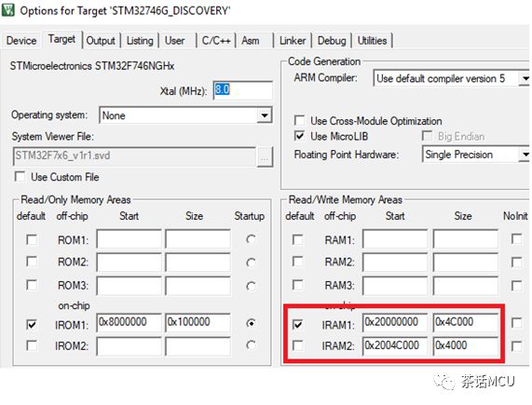Click the Keil uVision title bar icon

tap(8, 9)
